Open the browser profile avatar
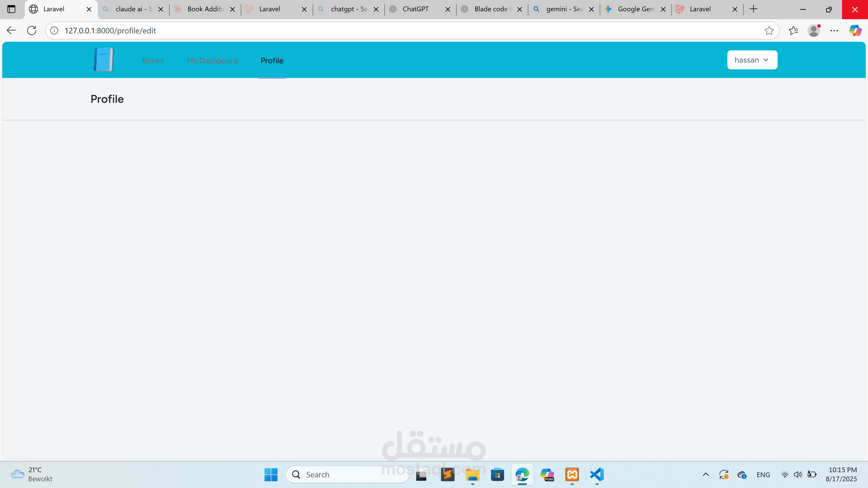The image size is (868, 488). 814,31
